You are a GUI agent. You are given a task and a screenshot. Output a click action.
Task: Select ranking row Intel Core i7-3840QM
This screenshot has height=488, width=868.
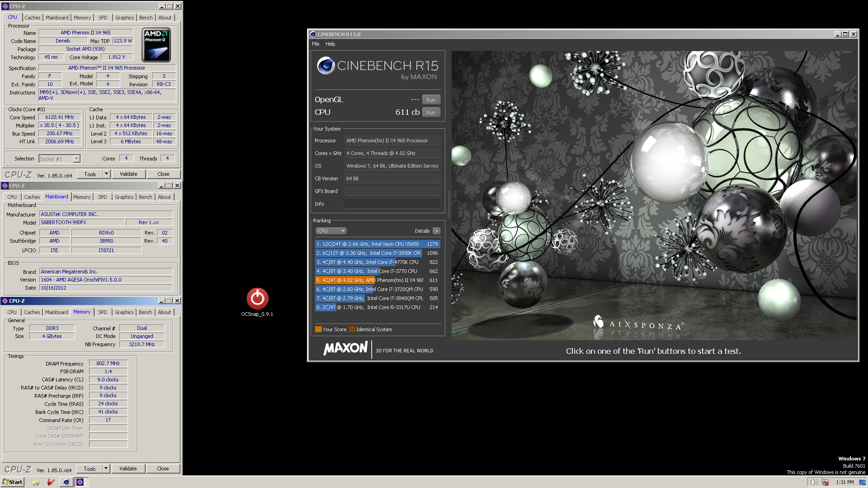pyautogui.click(x=377, y=298)
